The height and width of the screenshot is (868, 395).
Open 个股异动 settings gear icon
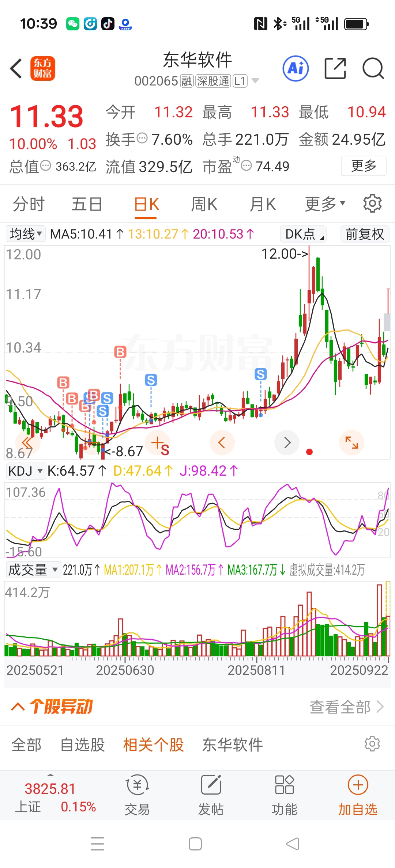(372, 744)
